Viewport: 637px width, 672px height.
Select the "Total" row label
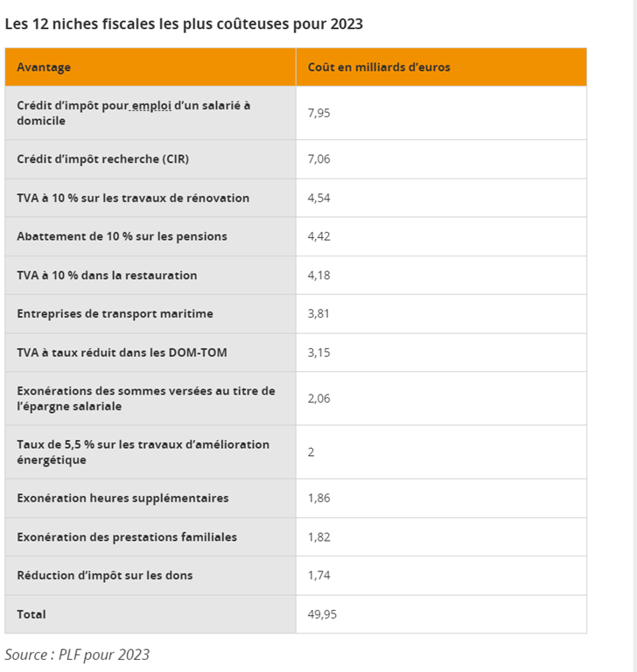tap(31, 614)
